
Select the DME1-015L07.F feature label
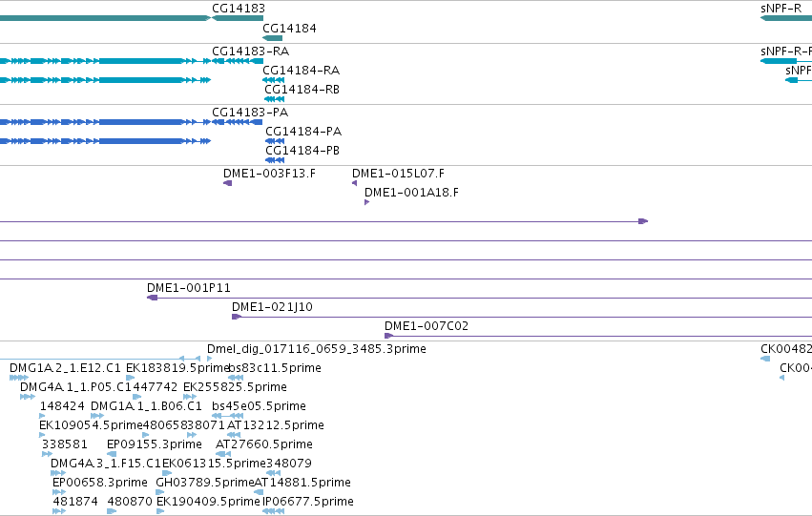[x=398, y=174]
